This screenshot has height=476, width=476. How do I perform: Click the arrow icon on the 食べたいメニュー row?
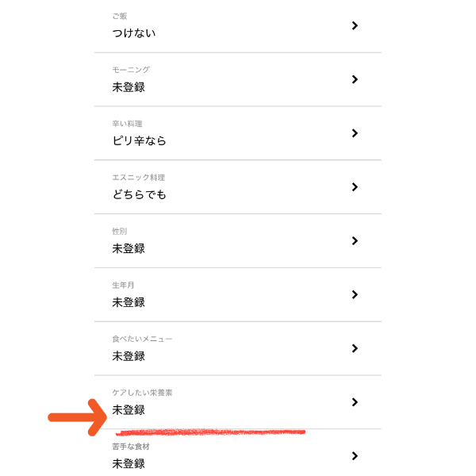[355, 348]
